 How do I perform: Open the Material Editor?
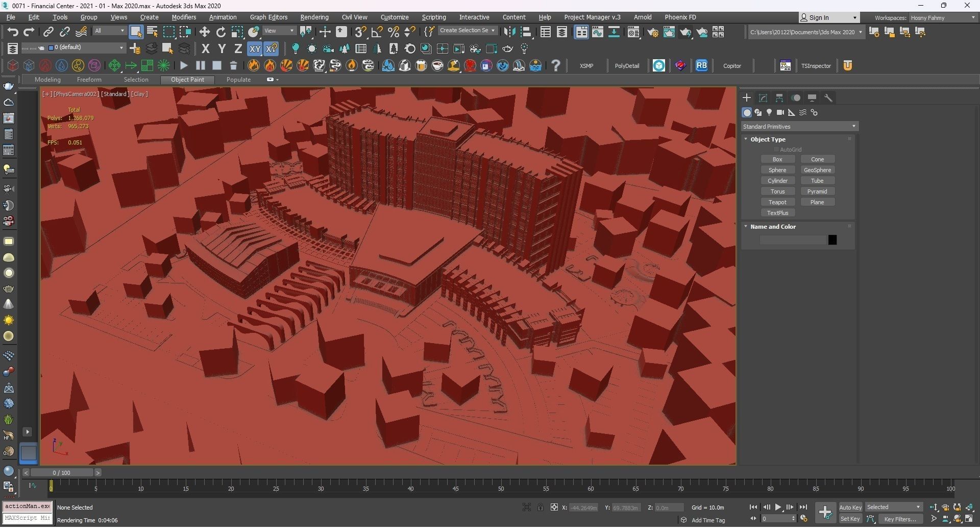633,32
